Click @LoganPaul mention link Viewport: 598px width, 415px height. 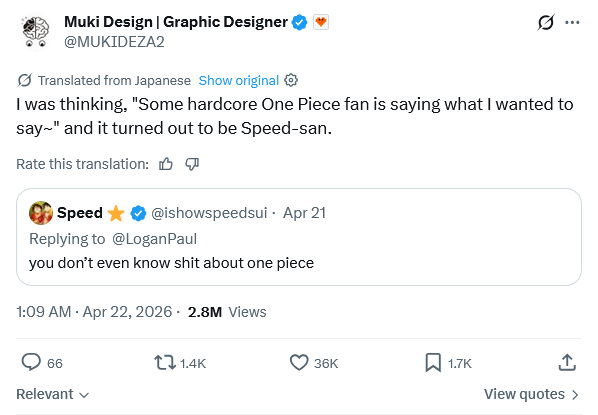154,239
